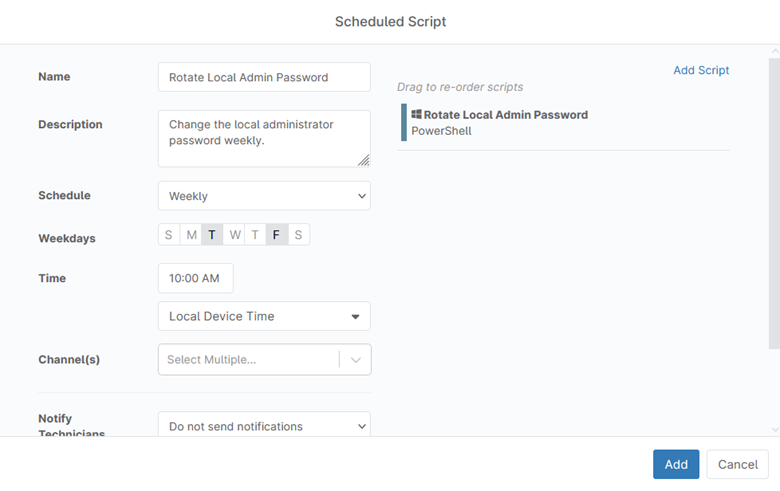Screen dimensions: 780x491
Task: Click into the Description text area
Action: (x=264, y=138)
